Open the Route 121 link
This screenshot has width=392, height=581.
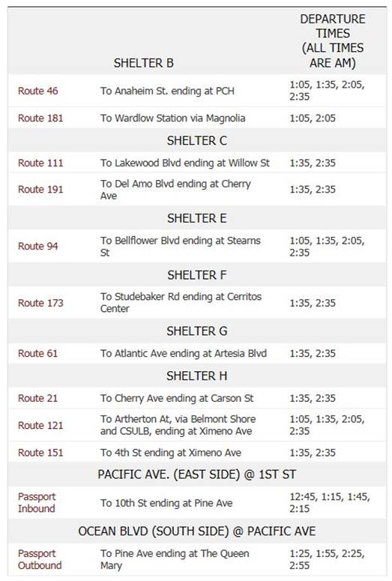pyautogui.click(x=40, y=425)
